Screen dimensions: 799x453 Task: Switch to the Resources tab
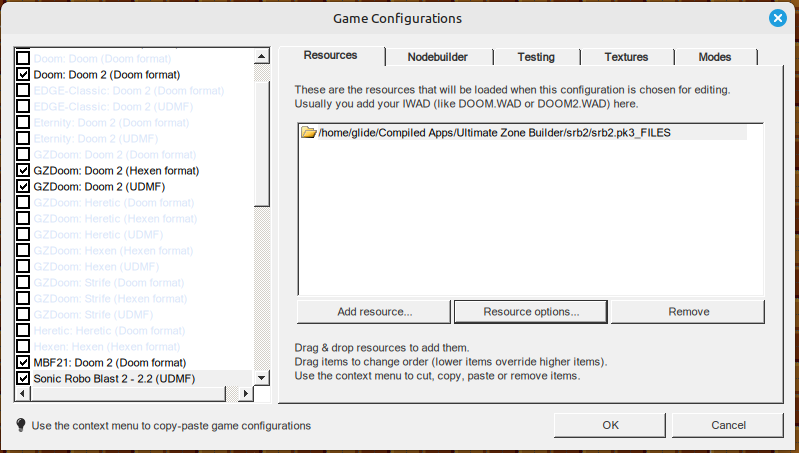[331, 56]
